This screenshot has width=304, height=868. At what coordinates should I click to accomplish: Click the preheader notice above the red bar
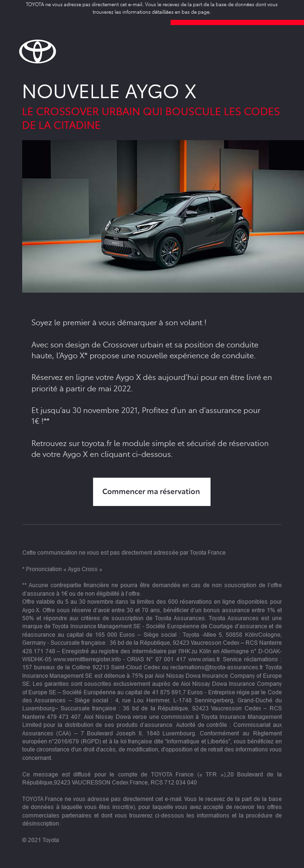point(152,8)
